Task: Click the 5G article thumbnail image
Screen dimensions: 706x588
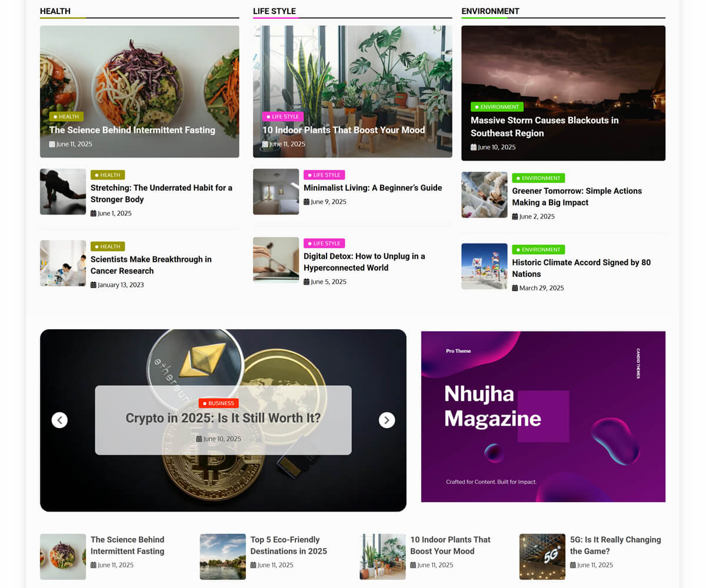Action: pyautogui.click(x=542, y=556)
